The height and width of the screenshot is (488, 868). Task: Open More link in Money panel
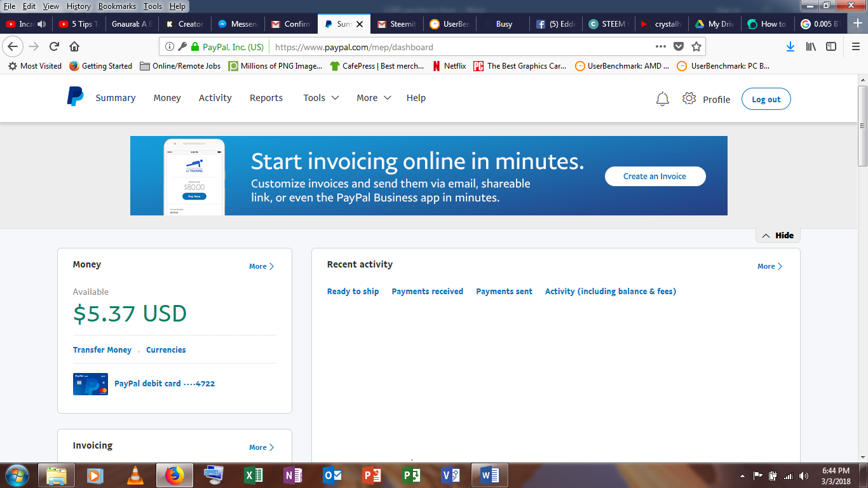click(x=261, y=266)
